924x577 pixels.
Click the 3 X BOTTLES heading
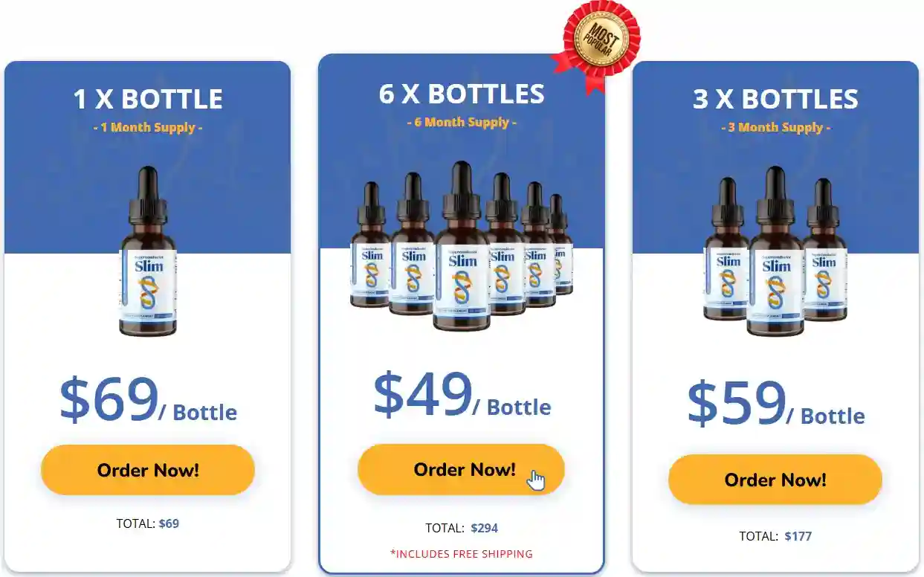[x=775, y=99]
